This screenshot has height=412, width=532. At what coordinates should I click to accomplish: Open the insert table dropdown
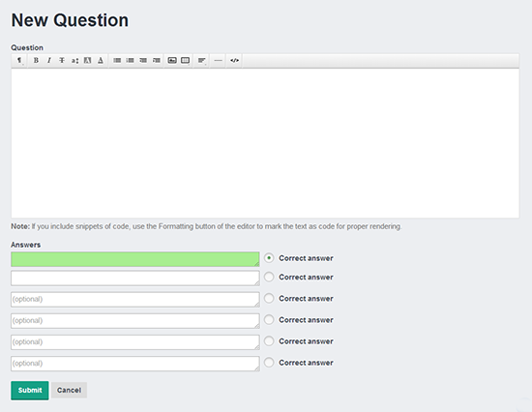186,60
